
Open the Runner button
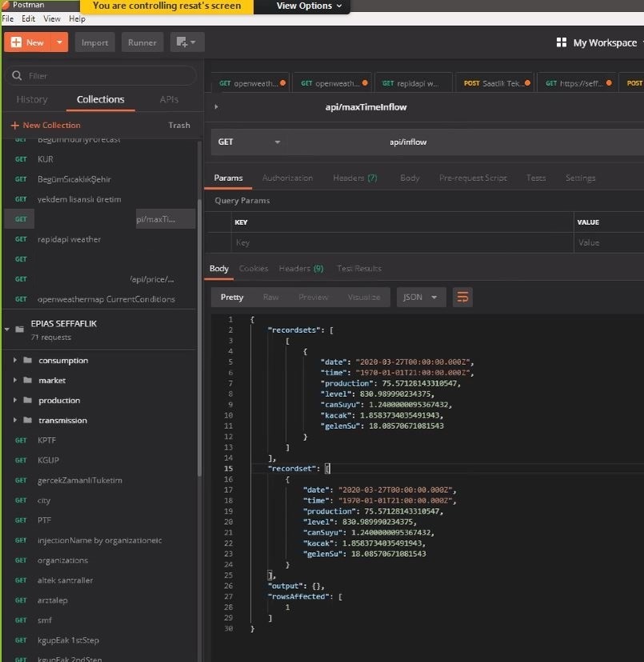pos(143,42)
